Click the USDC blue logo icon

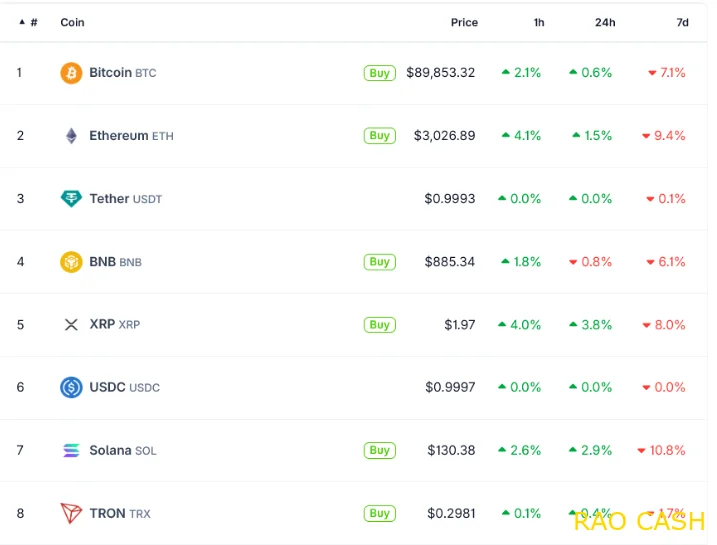click(x=71, y=387)
